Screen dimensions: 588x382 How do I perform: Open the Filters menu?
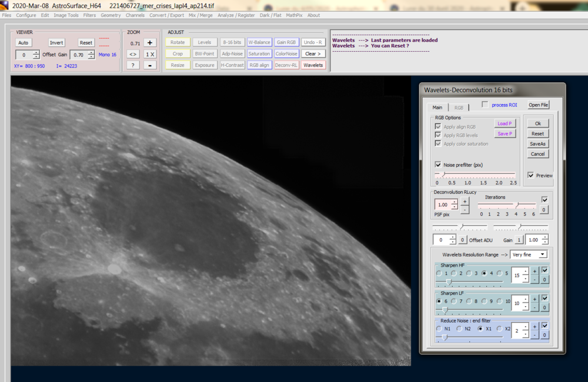[x=89, y=15]
